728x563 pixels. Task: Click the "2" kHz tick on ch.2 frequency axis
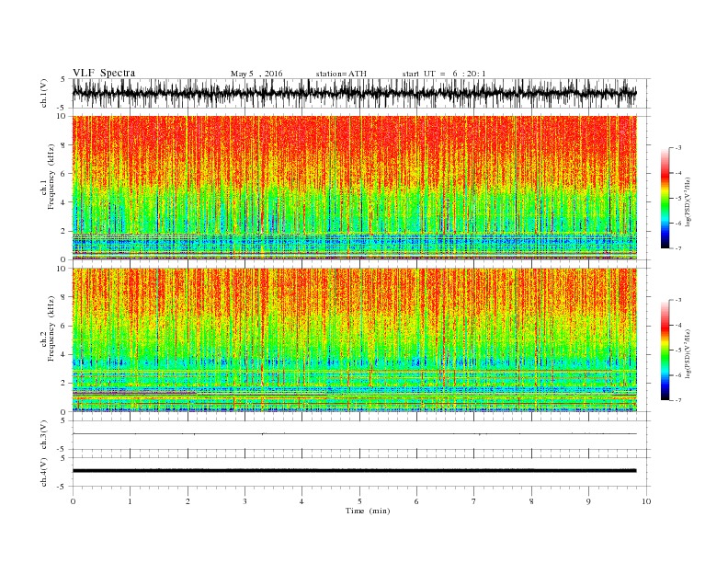tap(63, 384)
